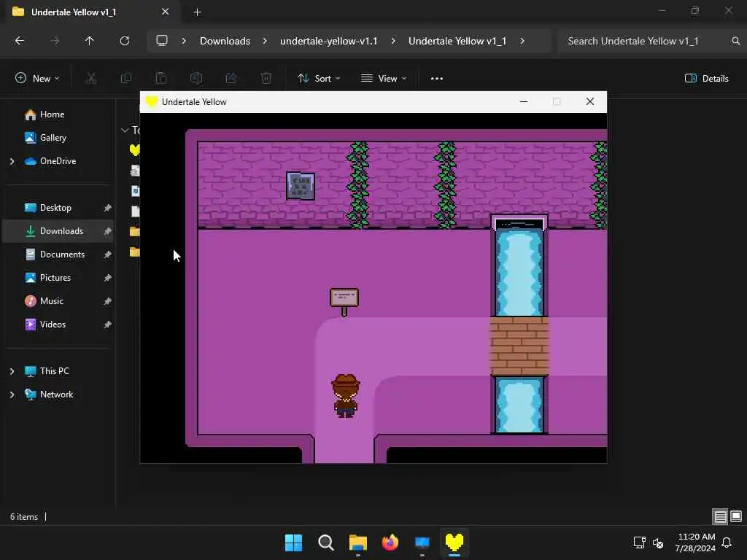Expand This PC in navigation pane
Image resolution: width=747 pixels, height=560 pixels.
pos(12,371)
